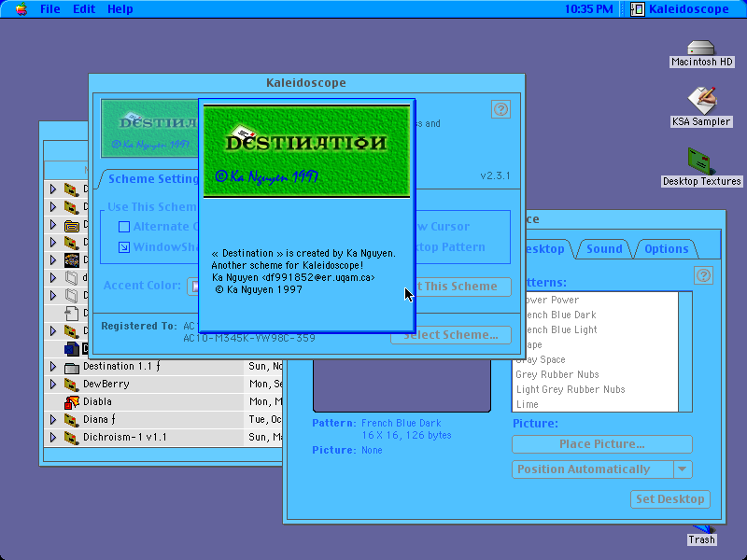This screenshot has height=560, width=747.
Task: Click the Place Picture... button
Action: [602, 444]
